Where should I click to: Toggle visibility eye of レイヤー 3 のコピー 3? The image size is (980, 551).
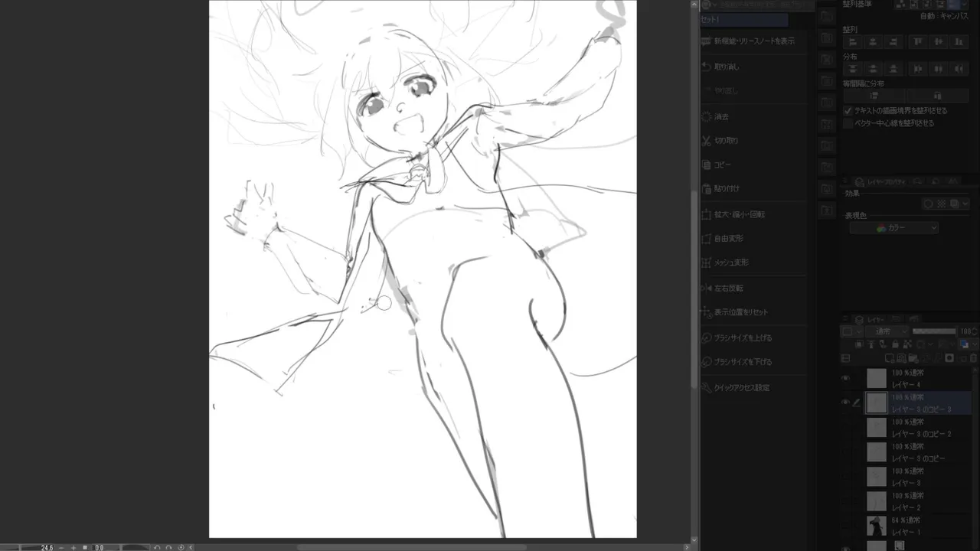coord(846,403)
